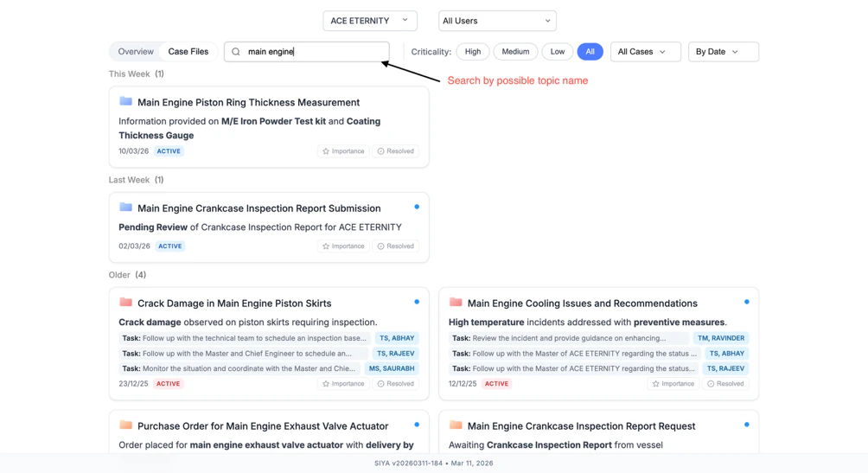Click MS, SAURABH assignee tag
The width and height of the screenshot is (868, 473).
click(392, 368)
